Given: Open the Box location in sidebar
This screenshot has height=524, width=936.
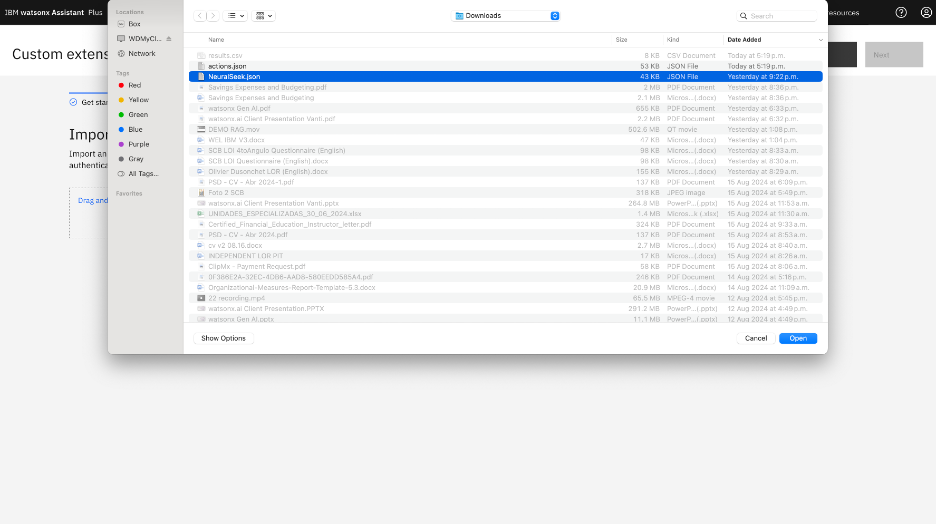Looking at the screenshot, I should click(x=134, y=24).
